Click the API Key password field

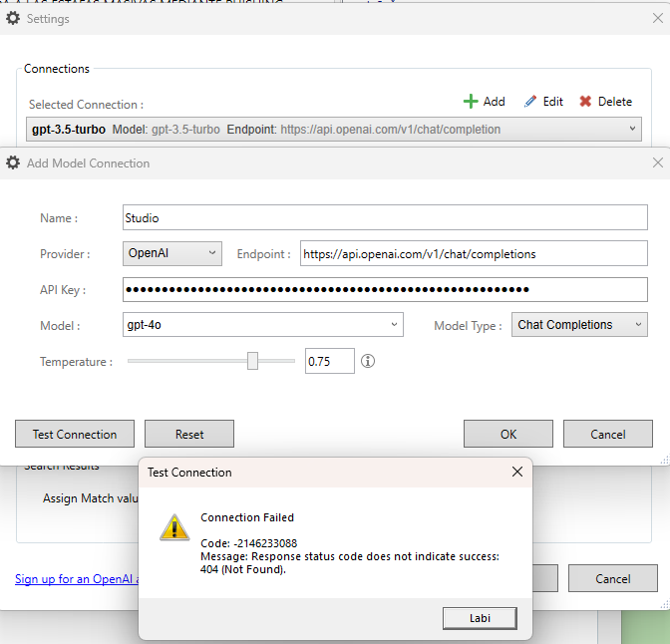[x=385, y=289]
